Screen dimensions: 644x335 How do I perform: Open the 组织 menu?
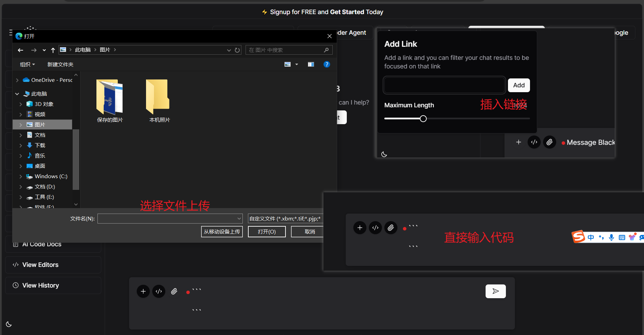[27, 64]
